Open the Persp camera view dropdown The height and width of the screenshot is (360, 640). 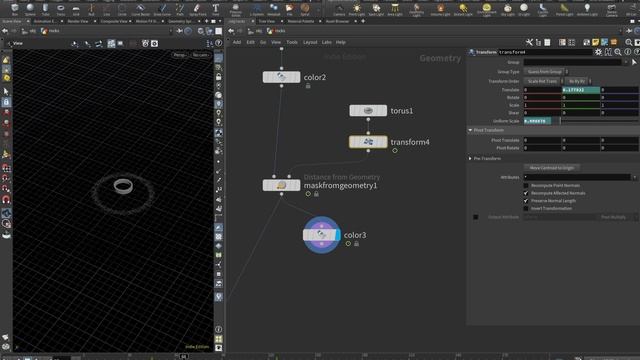[180, 55]
